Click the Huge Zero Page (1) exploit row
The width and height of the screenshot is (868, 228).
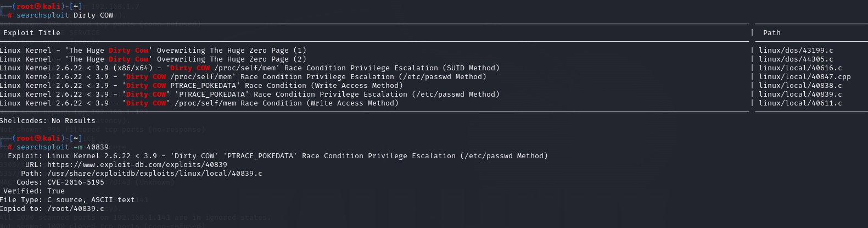(x=153, y=51)
